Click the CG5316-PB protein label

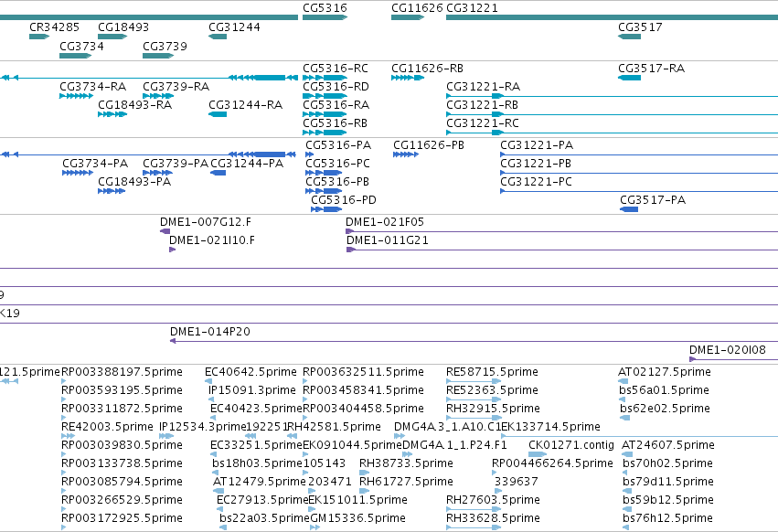click(337, 182)
